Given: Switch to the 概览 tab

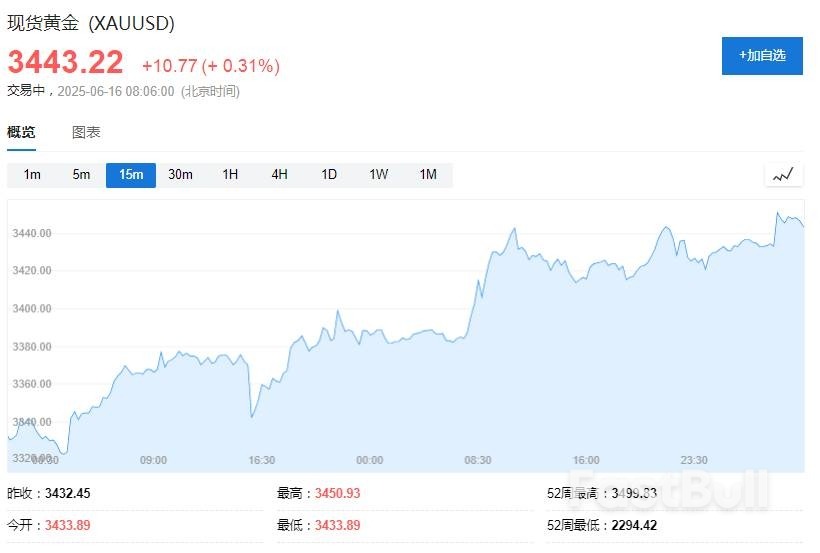Looking at the screenshot, I should (x=21, y=132).
